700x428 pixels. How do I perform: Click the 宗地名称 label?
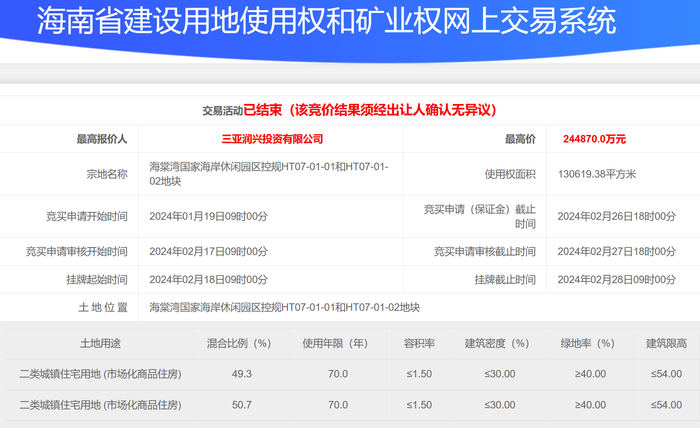[107, 174]
